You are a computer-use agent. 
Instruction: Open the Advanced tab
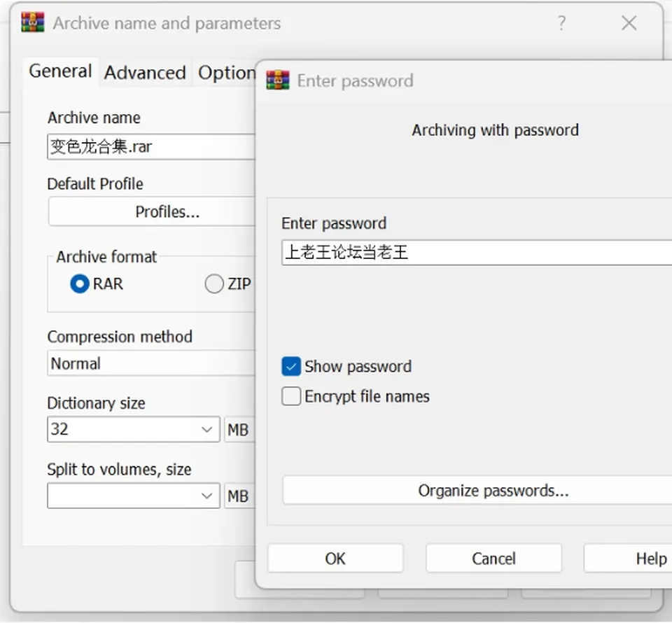[x=145, y=73]
